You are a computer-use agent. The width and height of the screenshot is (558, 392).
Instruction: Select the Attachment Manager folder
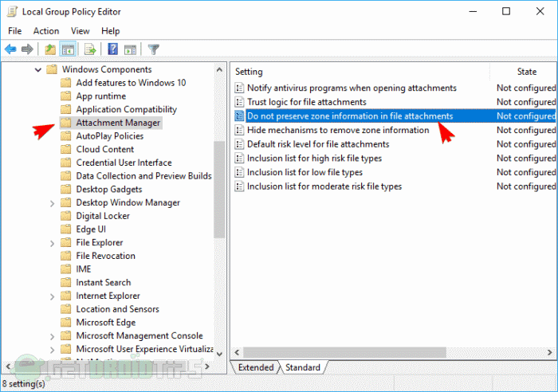click(118, 123)
